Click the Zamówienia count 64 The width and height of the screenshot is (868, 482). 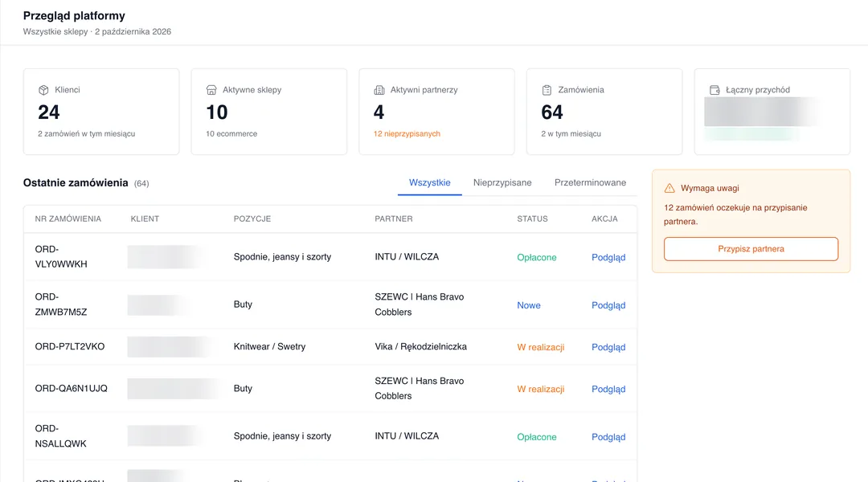(x=552, y=112)
